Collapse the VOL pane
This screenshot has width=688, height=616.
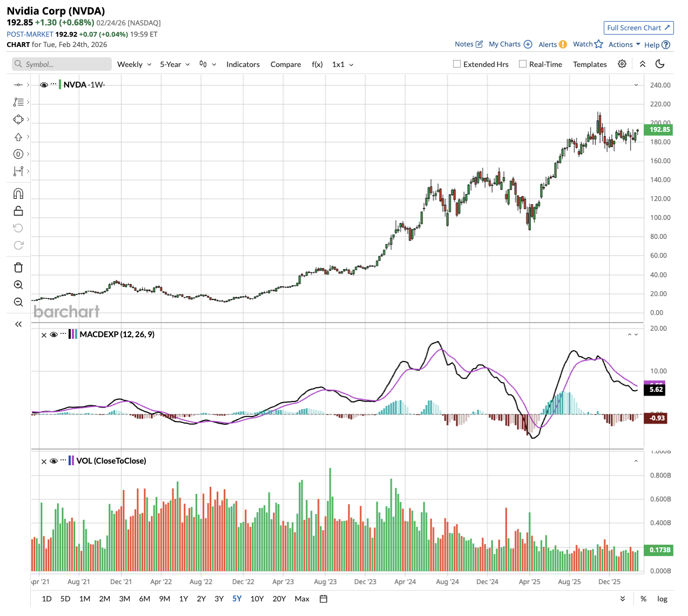tap(636, 461)
